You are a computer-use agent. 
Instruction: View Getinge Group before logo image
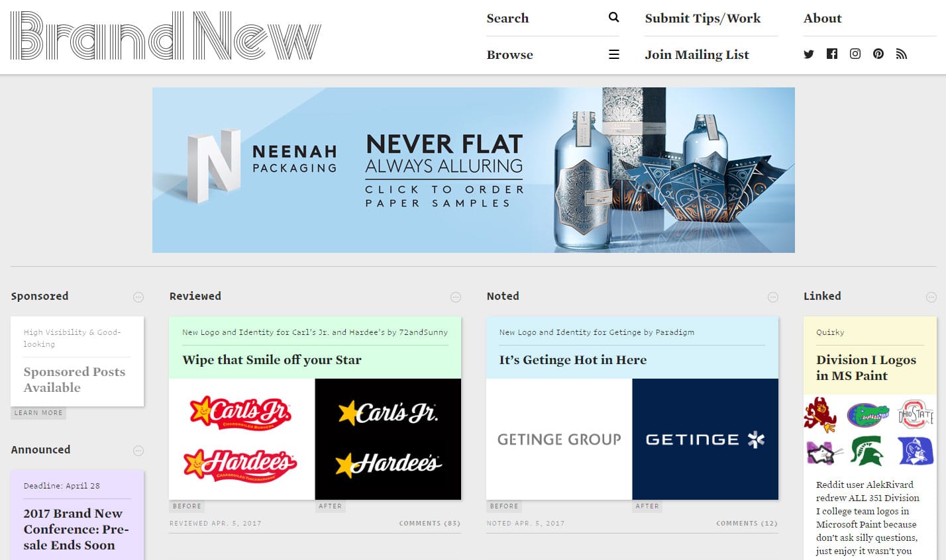pyautogui.click(x=559, y=439)
